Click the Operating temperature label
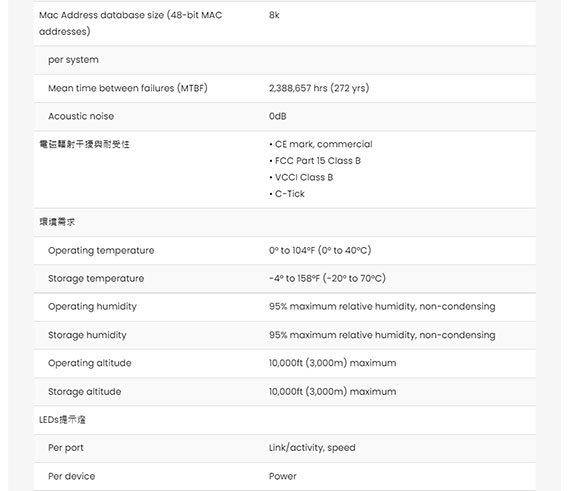Viewport: 570px width, 491px height. 101,251
